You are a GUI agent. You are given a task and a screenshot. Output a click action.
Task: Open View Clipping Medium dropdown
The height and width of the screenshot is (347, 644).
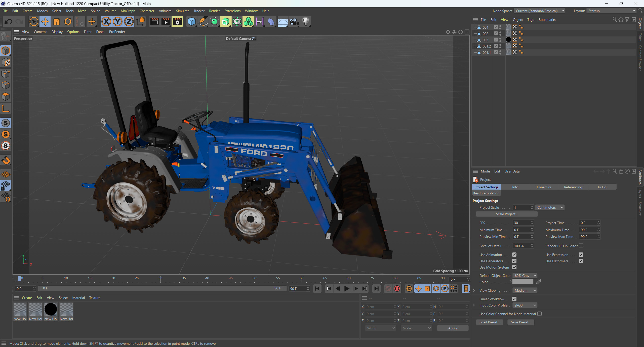[x=525, y=290]
